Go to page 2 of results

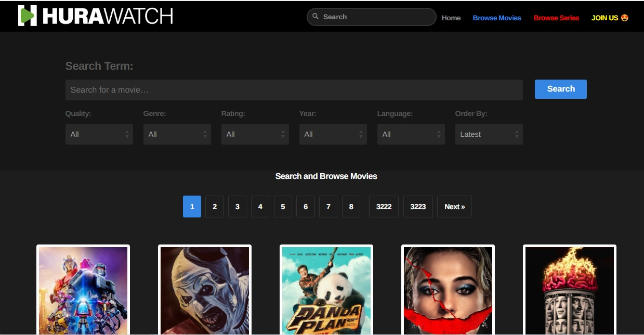pos(214,207)
